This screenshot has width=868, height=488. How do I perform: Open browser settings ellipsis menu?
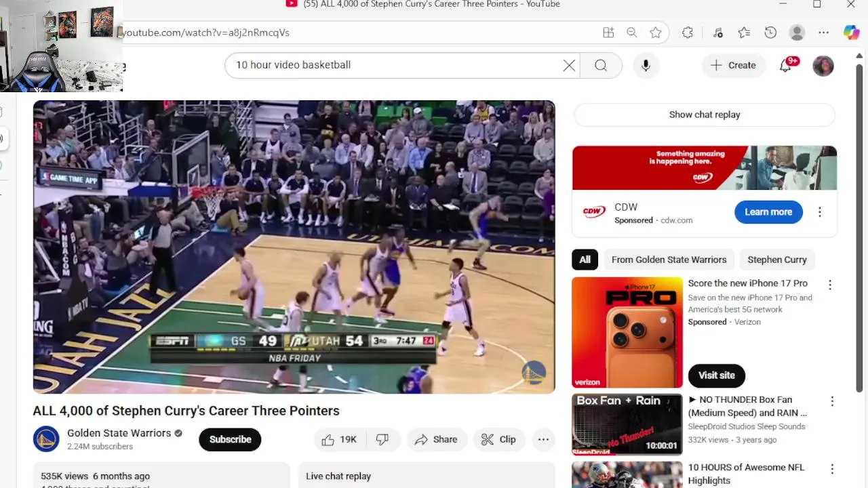point(823,33)
